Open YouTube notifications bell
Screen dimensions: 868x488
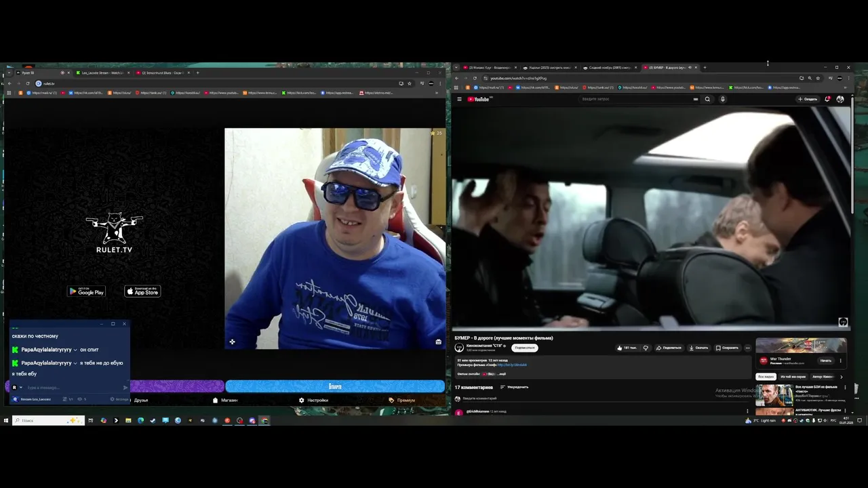pyautogui.click(x=827, y=99)
